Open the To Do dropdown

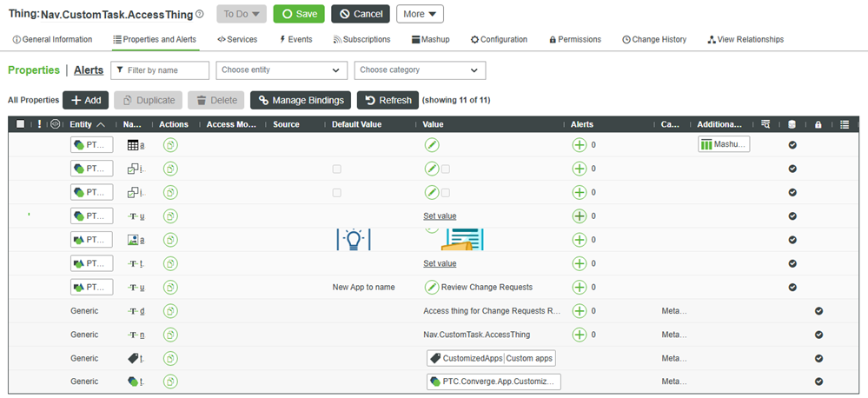(242, 14)
